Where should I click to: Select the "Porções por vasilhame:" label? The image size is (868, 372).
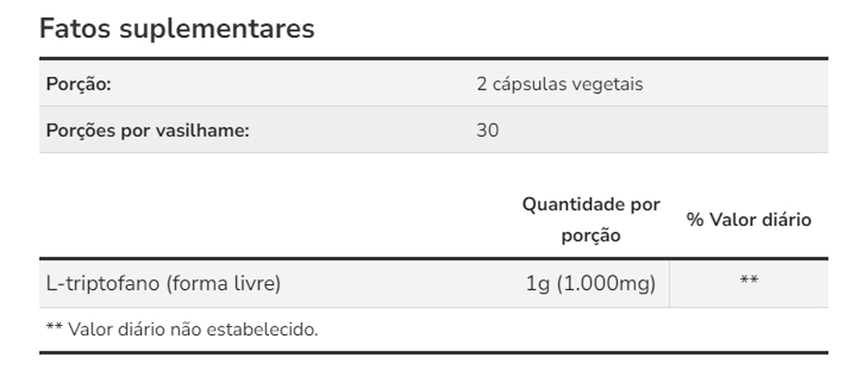point(148,130)
